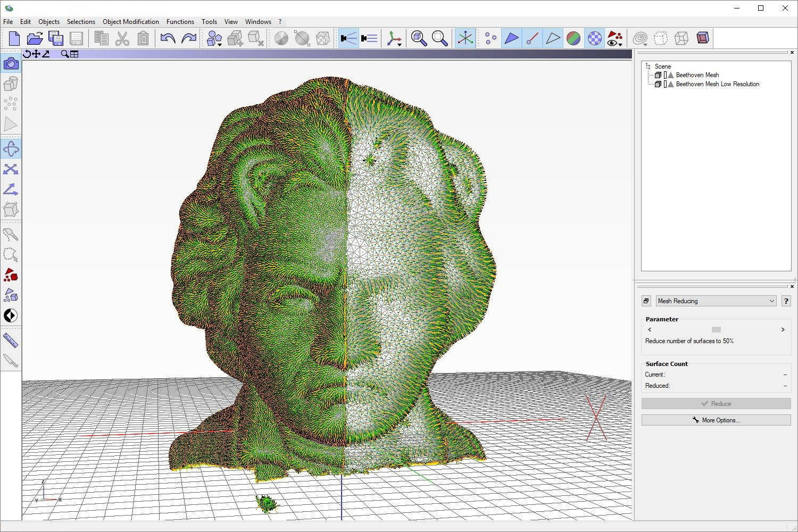
Task: Select Beethoven Mesh Low Resolution item
Action: (718, 84)
